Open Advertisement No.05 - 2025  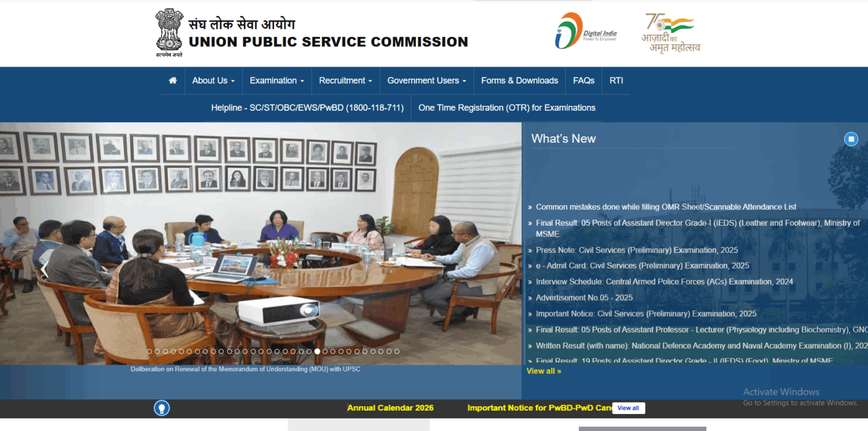(x=584, y=298)
